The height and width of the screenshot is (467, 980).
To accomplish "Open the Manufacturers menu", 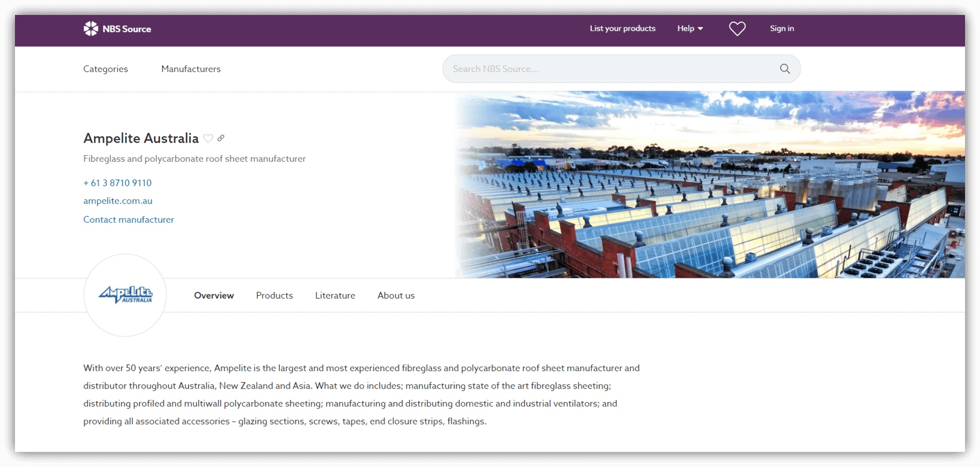I will click(190, 69).
